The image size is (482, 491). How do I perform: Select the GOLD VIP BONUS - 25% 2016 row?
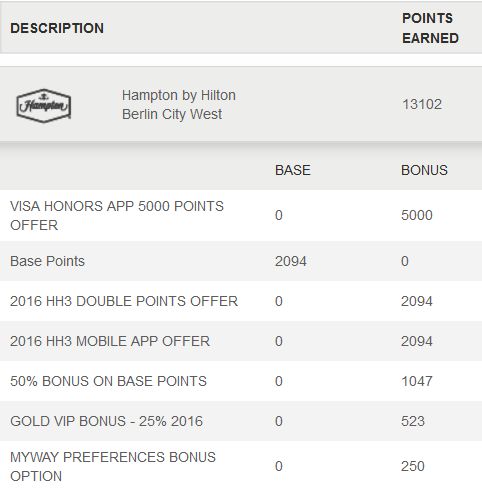[x=241, y=421]
